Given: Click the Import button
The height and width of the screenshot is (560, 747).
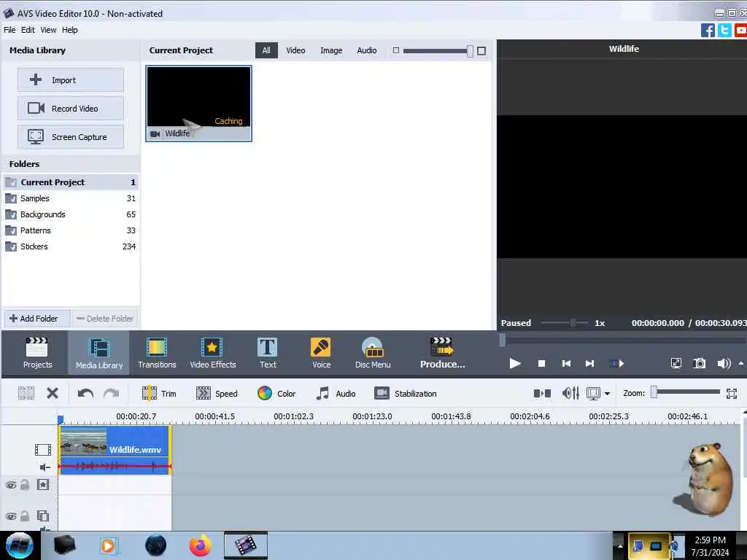Looking at the screenshot, I should pyautogui.click(x=71, y=80).
